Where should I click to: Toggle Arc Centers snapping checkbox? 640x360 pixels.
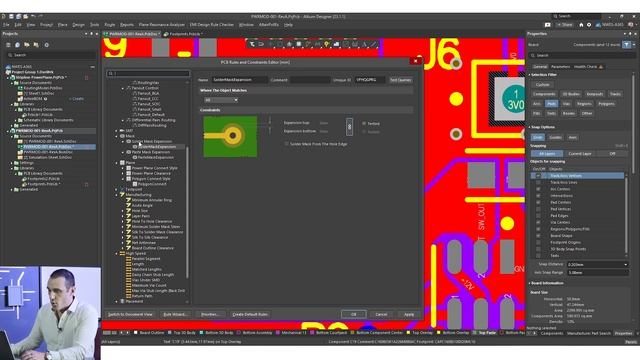538,189
